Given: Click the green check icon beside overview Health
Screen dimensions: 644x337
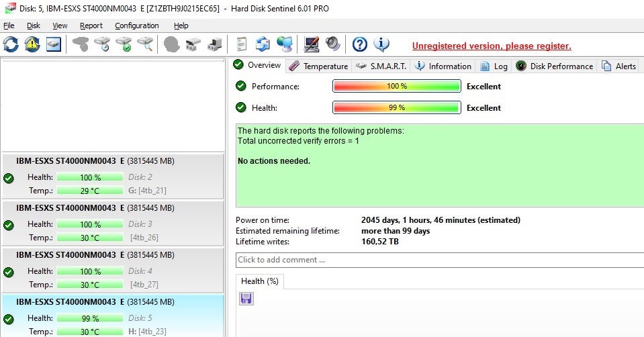Looking at the screenshot, I should [240, 107].
